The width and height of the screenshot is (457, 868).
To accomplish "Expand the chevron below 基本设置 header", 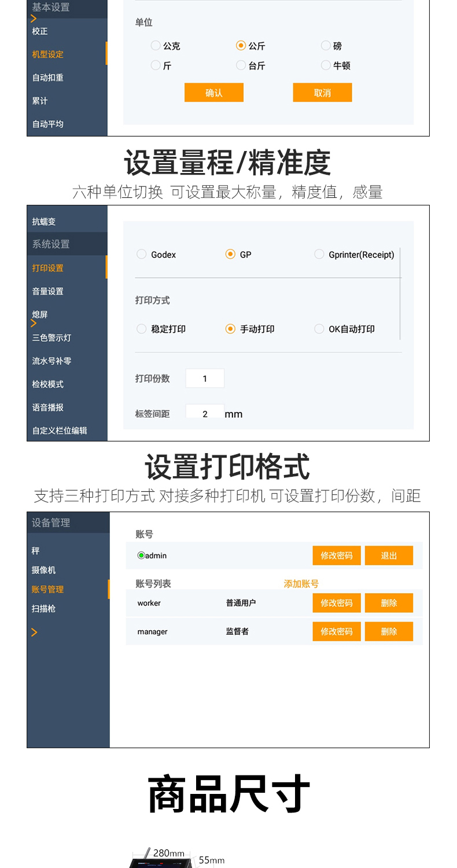I will coord(34,19).
